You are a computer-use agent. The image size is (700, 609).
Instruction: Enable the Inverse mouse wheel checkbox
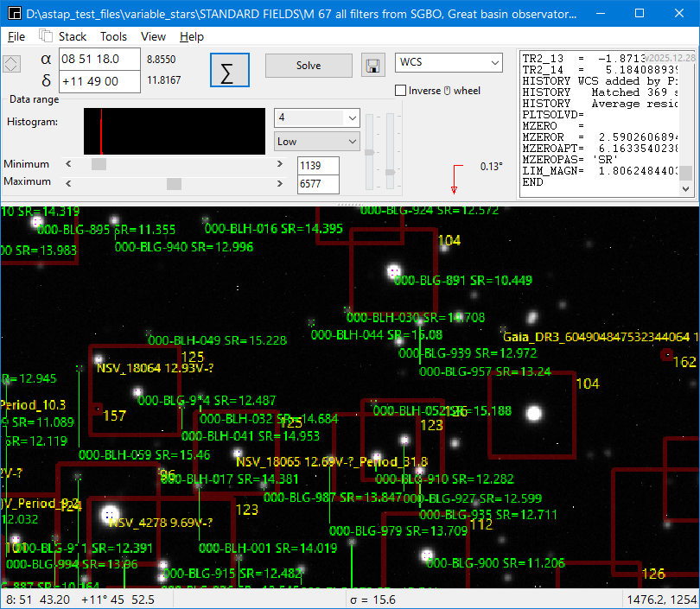coord(401,91)
